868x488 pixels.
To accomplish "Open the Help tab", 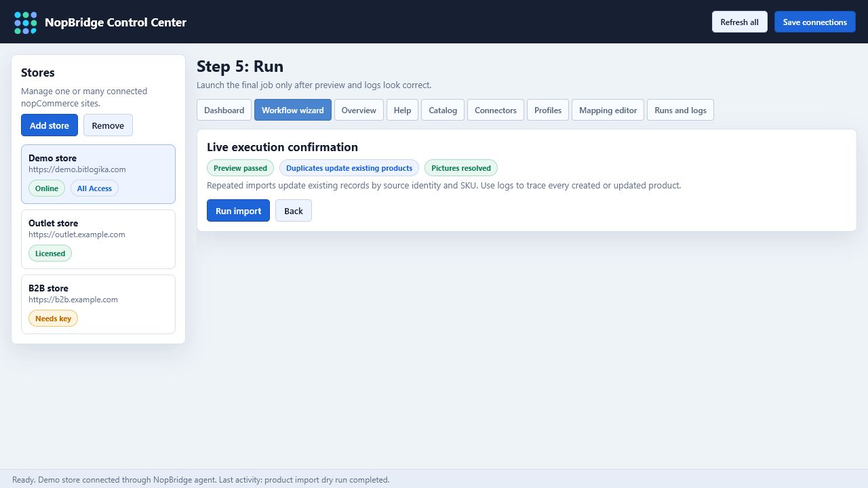I will [402, 110].
